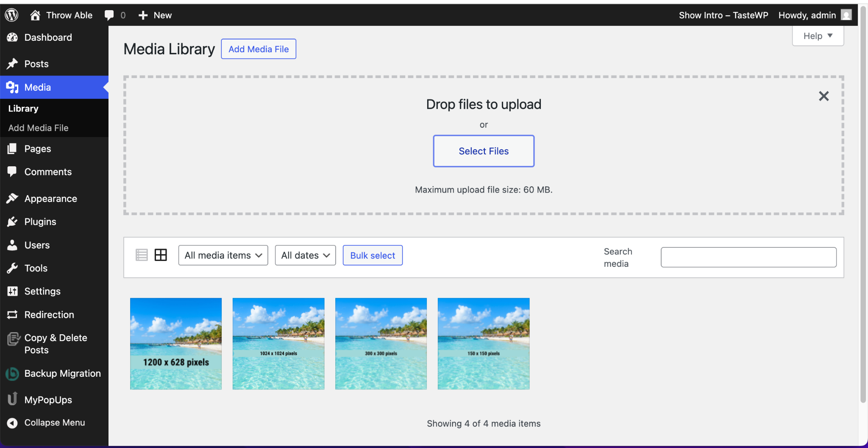Viewport: 868px width, 448px height.
Task: Click the Media icon in sidebar
Action: (x=12, y=87)
